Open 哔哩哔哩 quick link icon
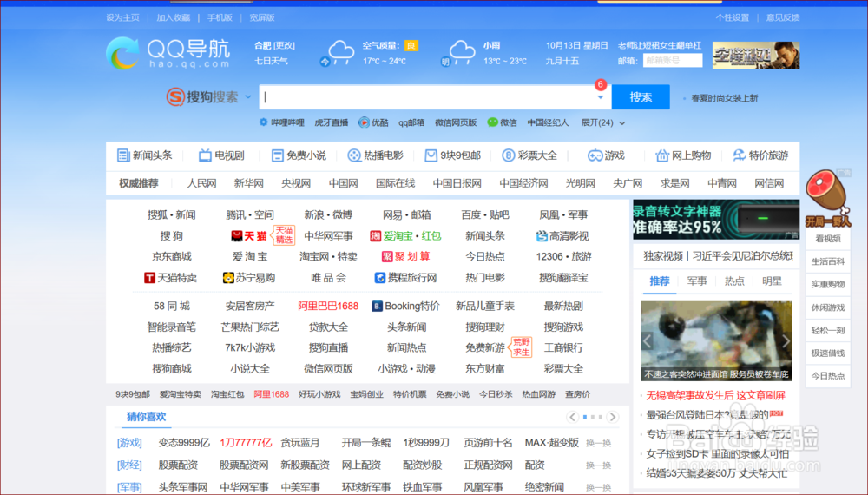 pyautogui.click(x=264, y=122)
